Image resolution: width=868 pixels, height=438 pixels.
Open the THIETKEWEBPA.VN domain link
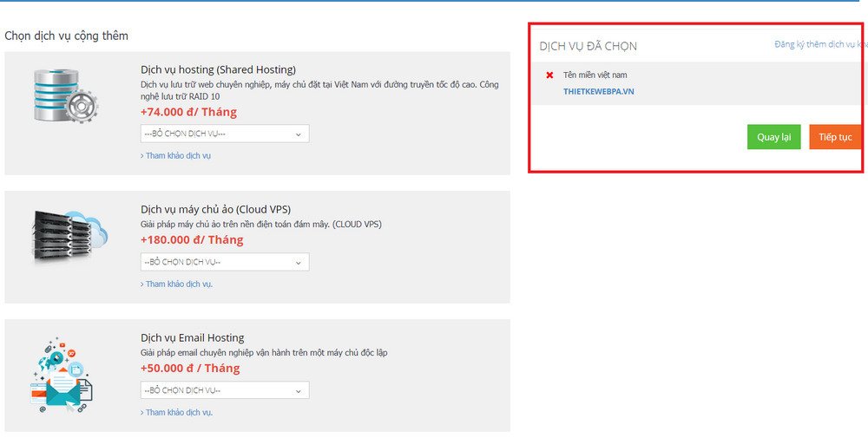click(598, 91)
